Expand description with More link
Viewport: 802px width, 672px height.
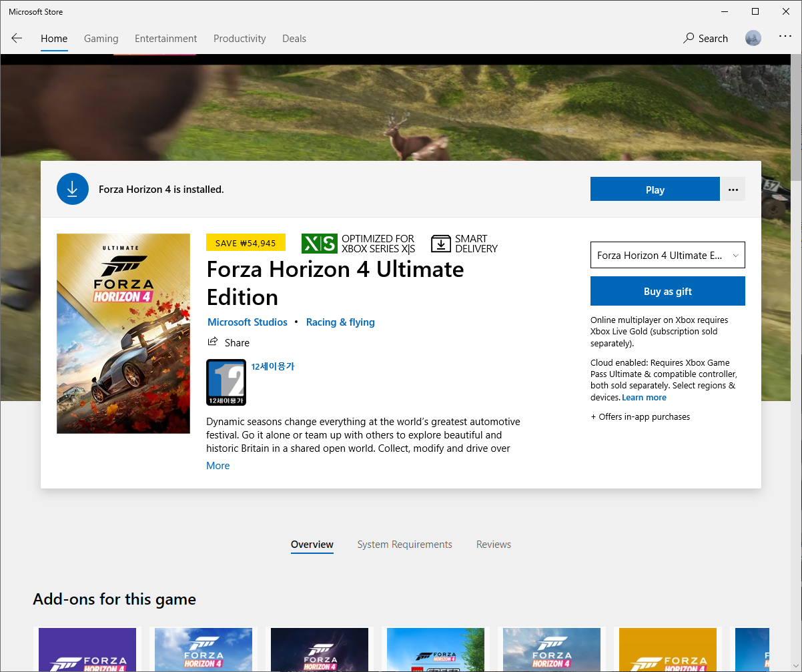(218, 466)
